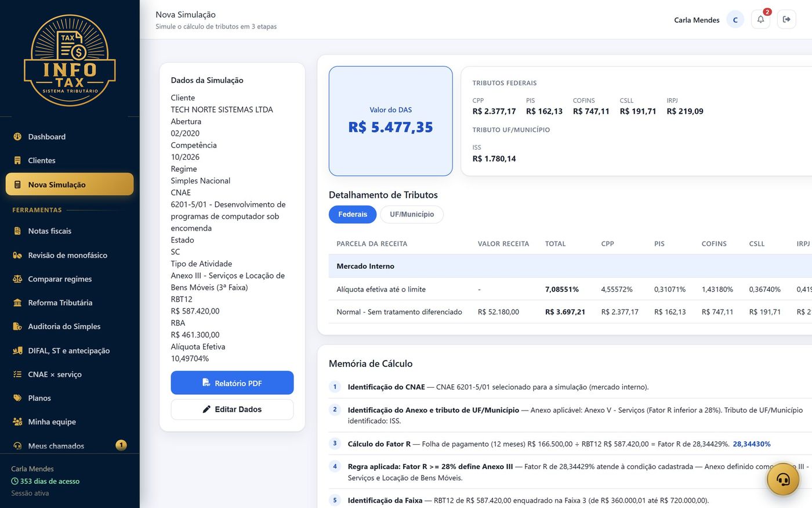Open Dashboard from the sidebar

pyautogui.click(x=70, y=136)
